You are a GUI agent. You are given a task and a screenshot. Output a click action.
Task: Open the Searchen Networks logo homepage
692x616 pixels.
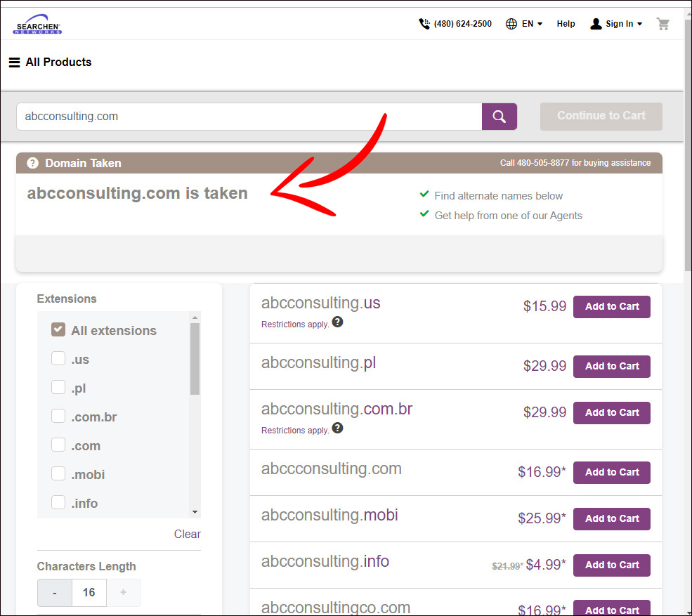pos(37,25)
